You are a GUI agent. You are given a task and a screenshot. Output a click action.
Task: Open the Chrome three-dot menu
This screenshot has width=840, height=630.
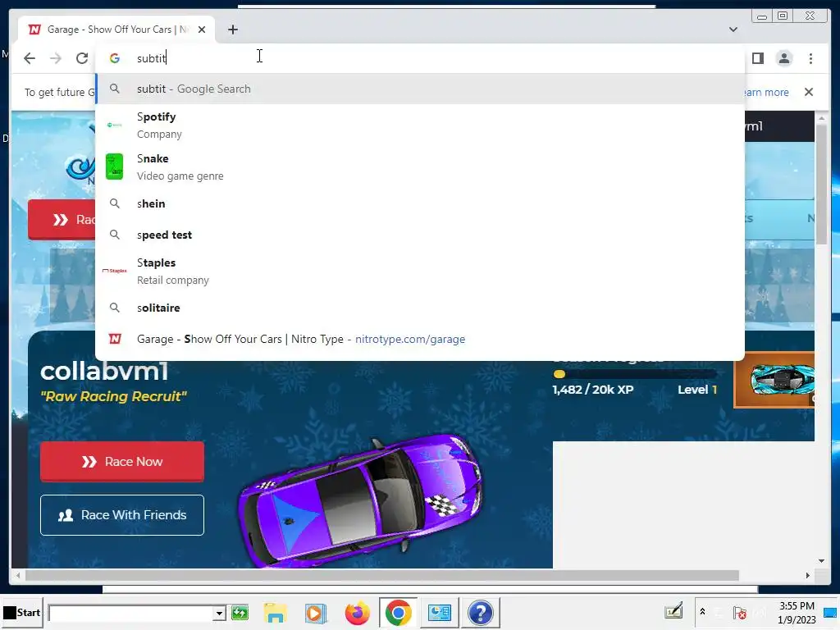pos(810,58)
